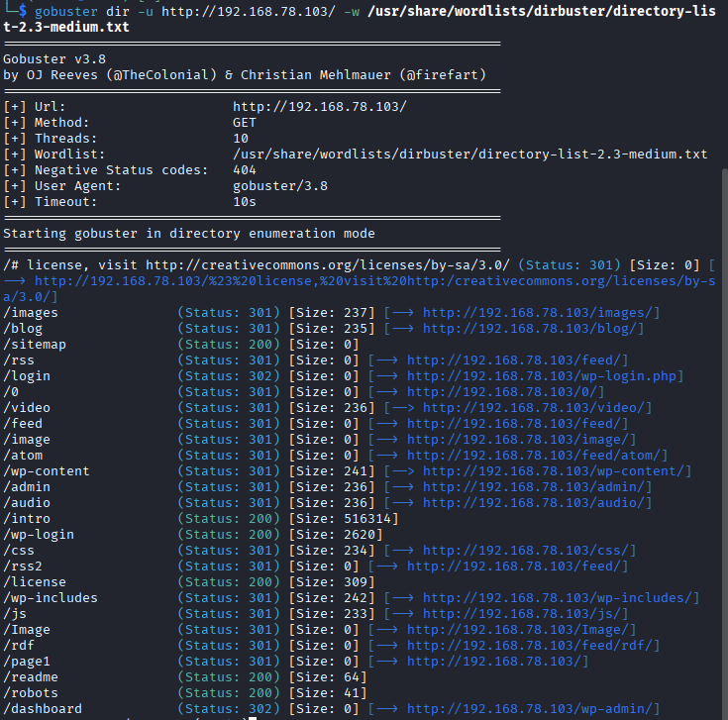Screen dimensions: 728x720
Task: Open the /admin/ redirect URL
Action: pos(533,487)
